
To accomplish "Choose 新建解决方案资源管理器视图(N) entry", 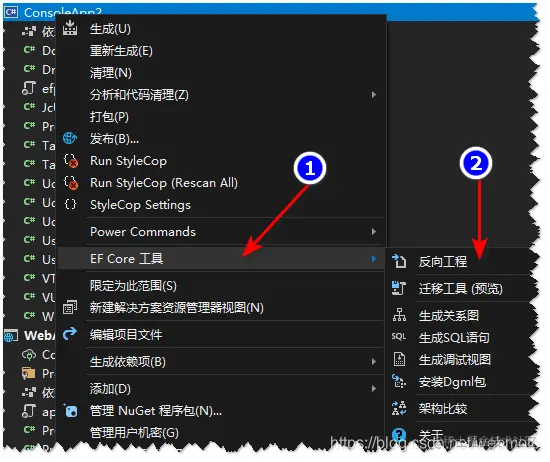I will pos(222,308).
